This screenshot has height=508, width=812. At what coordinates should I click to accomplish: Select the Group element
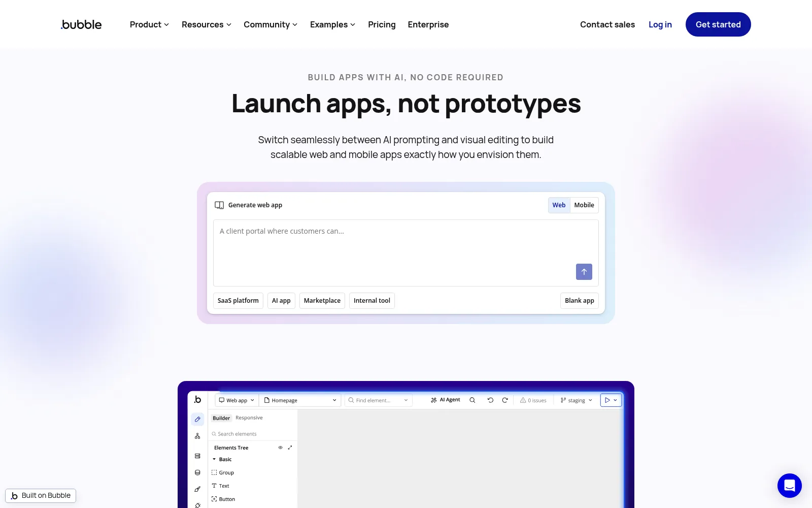[223, 472]
